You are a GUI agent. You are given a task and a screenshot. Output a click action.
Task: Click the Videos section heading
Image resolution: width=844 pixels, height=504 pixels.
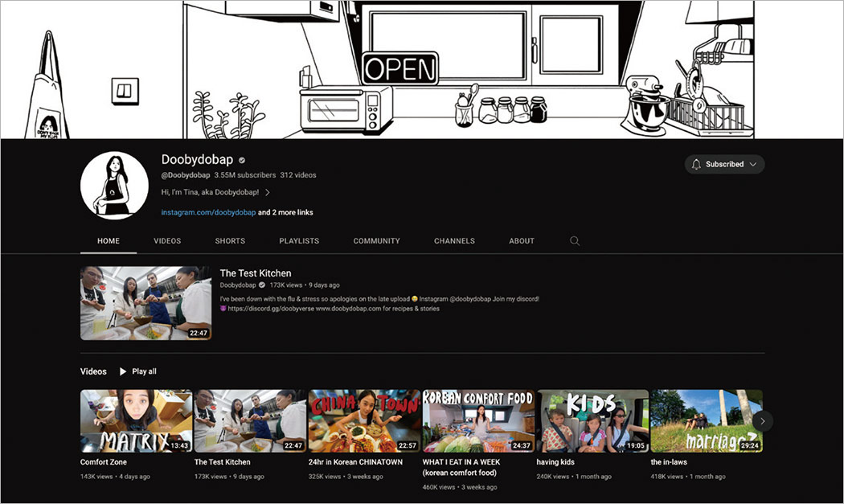pos(93,371)
